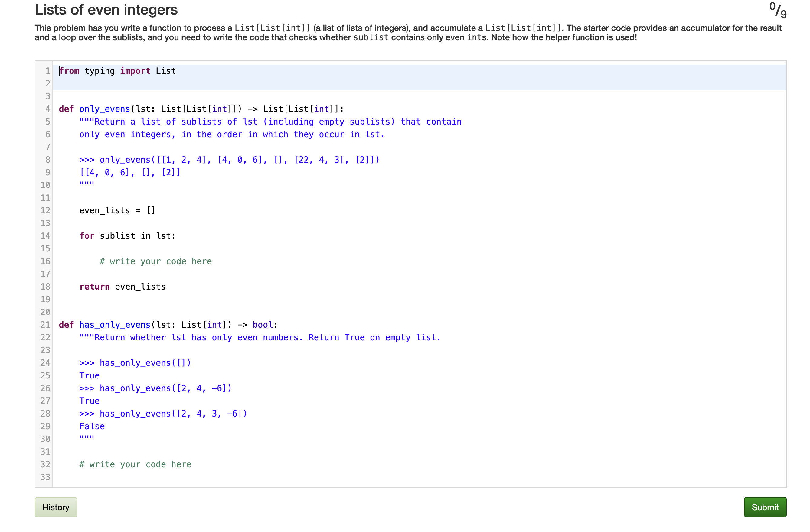Place cursor on the import List line
This screenshot has height=532, width=810.
point(117,71)
